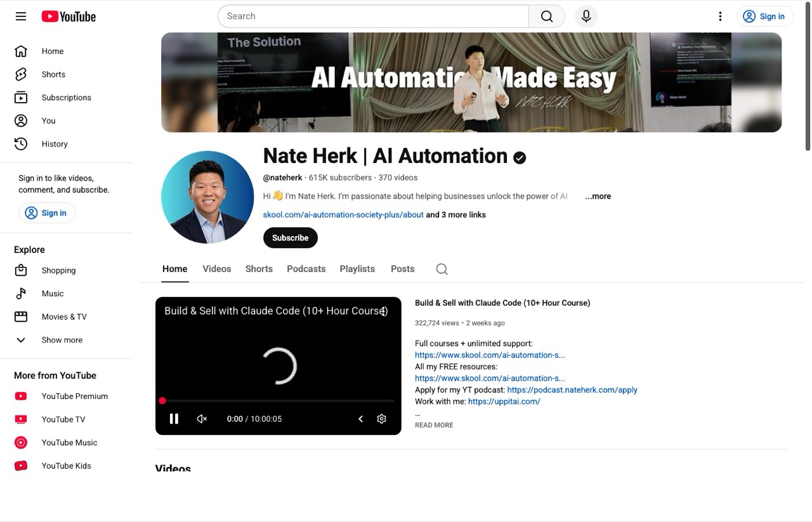Expand channel description with ...more
The height and width of the screenshot is (522, 812).
point(598,197)
